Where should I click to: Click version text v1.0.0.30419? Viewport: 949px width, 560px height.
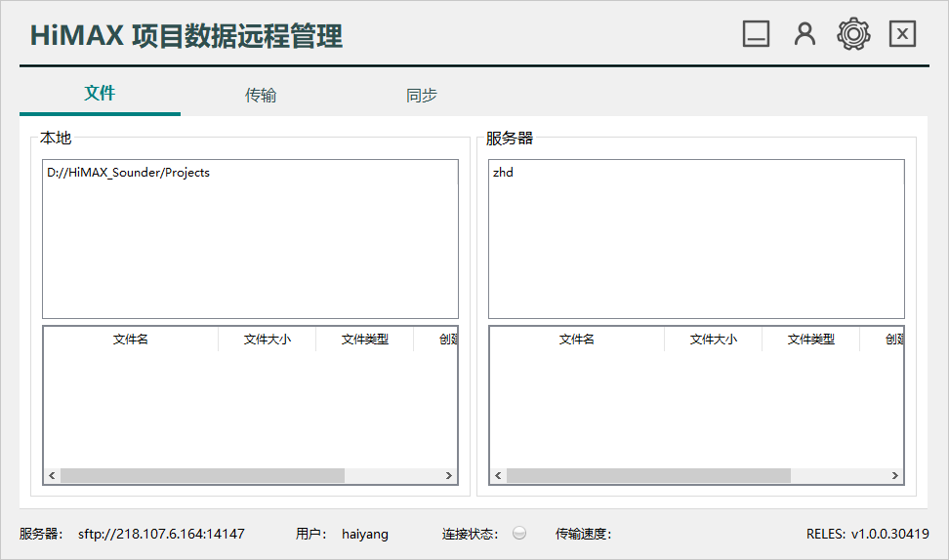[889, 534]
